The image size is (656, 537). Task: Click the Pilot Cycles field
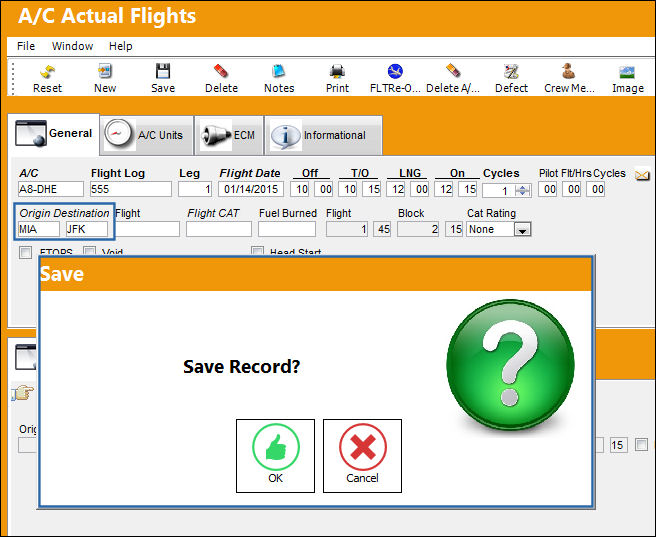tap(596, 189)
